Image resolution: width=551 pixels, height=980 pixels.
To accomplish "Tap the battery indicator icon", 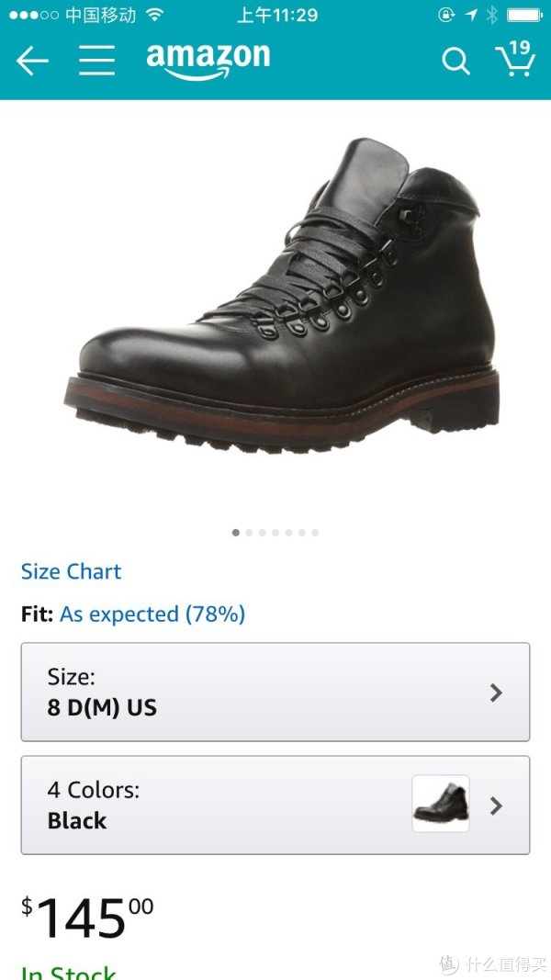I will point(523,15).
